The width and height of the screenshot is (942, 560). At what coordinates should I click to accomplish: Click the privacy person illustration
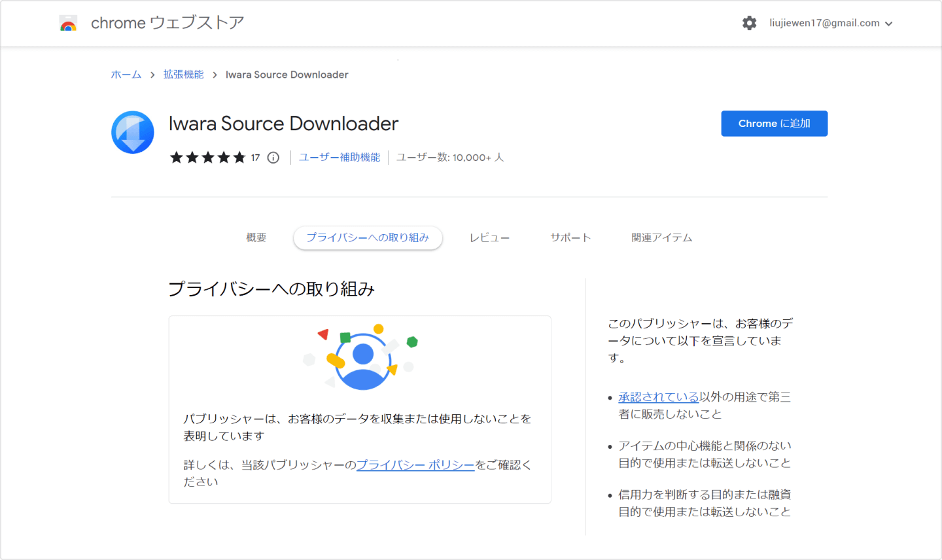(x=360, y=356)
